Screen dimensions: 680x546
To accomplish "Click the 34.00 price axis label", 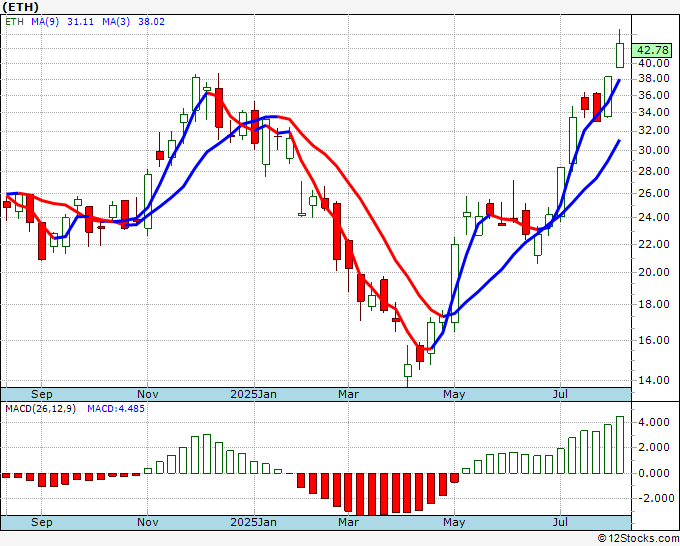I will 654,112.
